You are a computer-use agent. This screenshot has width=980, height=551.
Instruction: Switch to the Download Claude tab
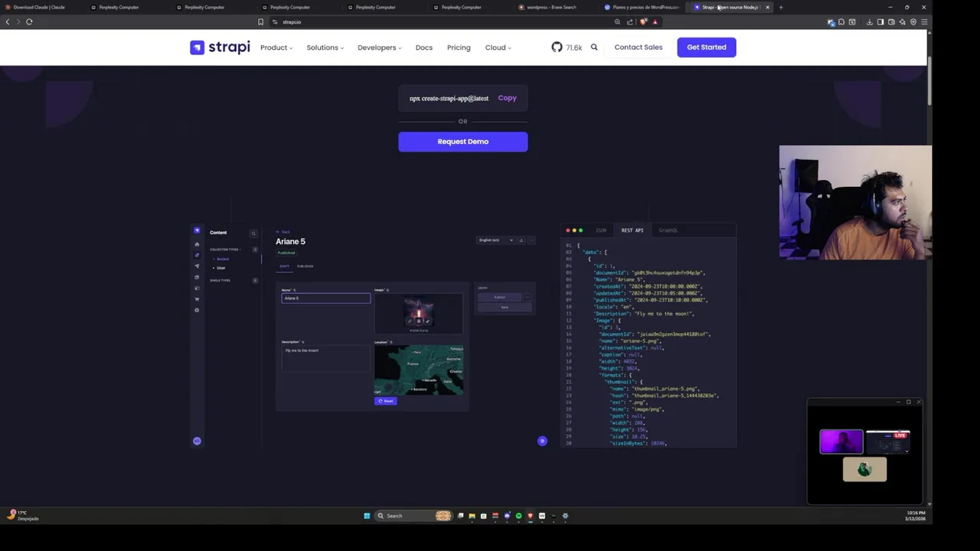pyautogui.click(x=38, y=7)
